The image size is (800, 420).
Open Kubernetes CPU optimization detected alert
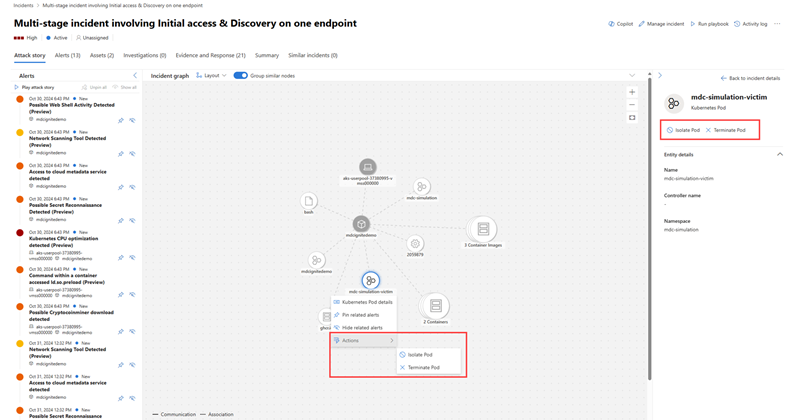coord(64,242)
